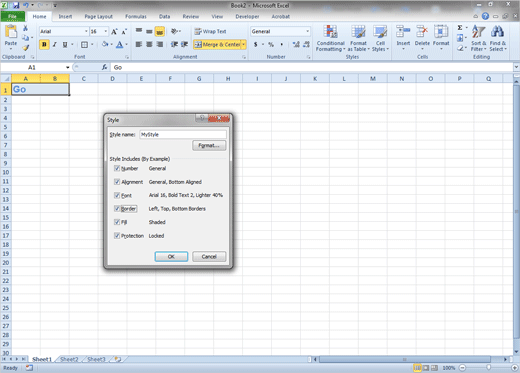
Task: Open the General number format dropdown
Action: click(x=307, y=31)
